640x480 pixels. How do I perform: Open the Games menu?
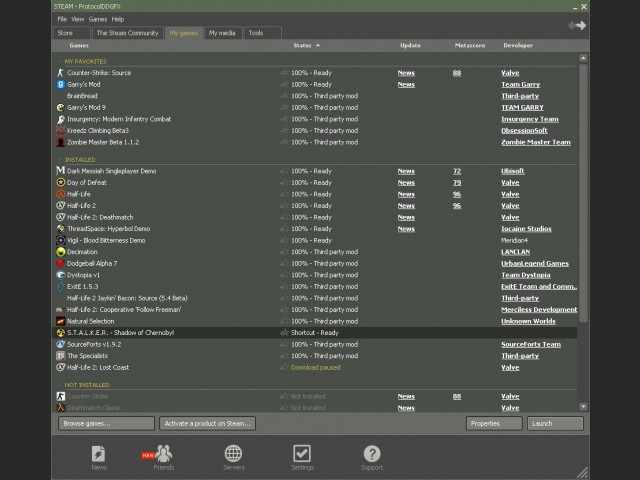98,19
